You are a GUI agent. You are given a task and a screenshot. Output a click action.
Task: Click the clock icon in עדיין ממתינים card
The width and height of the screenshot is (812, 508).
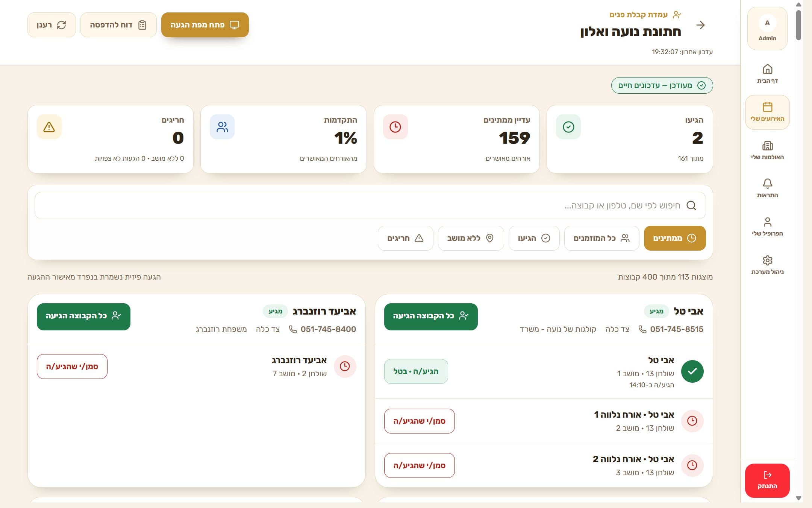click(395, 127)
